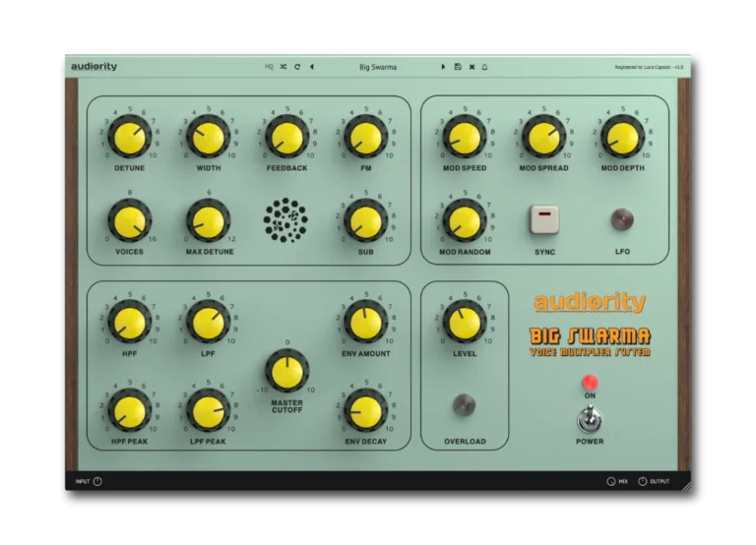Click the LEVEL knob
The width and height of the screenshot is (756, 545).
[x=465, y=323]
